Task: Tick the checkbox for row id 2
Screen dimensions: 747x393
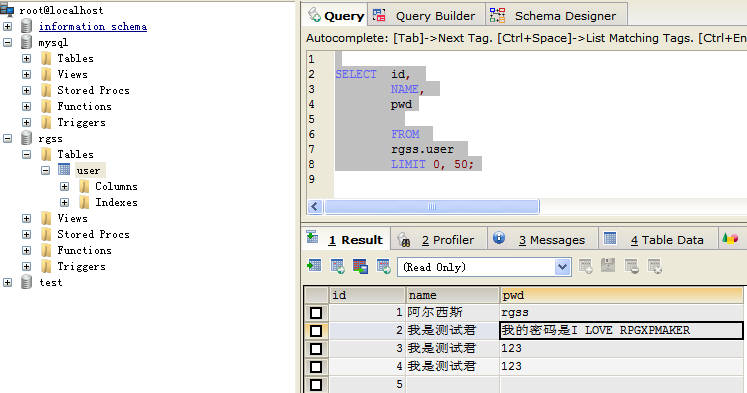Action: click(316, 331)
